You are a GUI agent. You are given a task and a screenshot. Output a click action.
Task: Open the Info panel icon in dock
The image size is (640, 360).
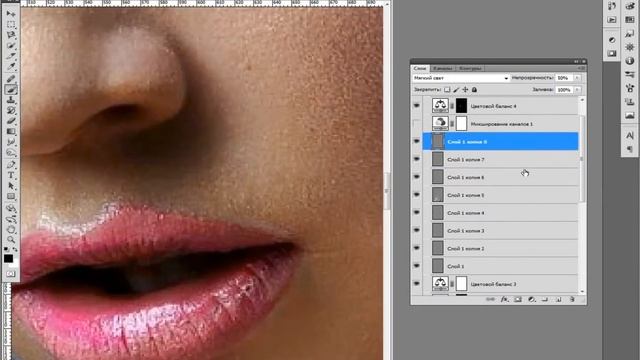[630, 61]
